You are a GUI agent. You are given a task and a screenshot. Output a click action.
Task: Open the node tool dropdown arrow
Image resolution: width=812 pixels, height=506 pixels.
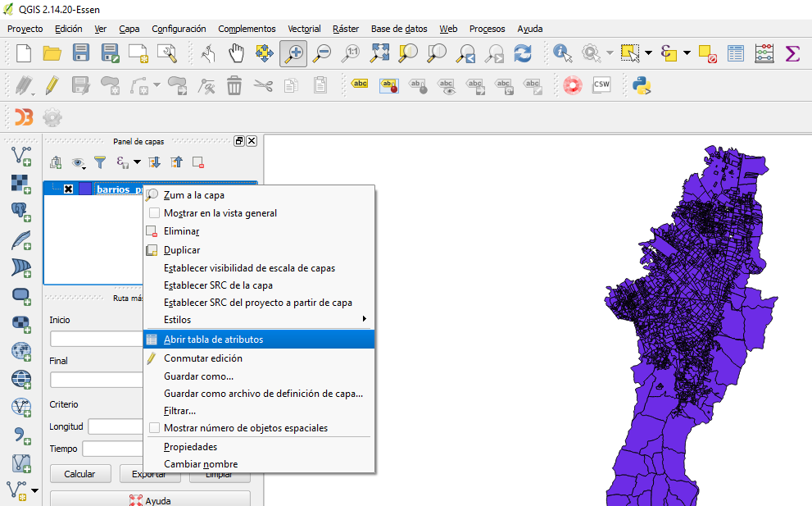coord(156,83)
